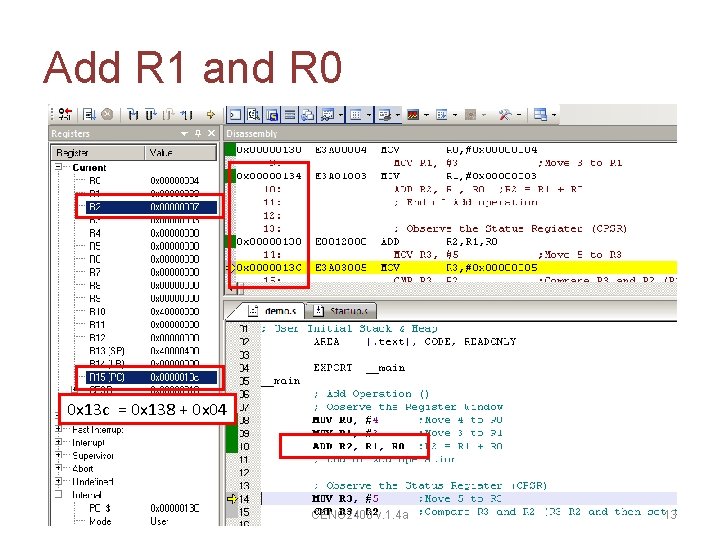This screenshot has width=720, height=540.
Task: Open the Memory window dropdown arrow
Action: [x=369, y=115]
